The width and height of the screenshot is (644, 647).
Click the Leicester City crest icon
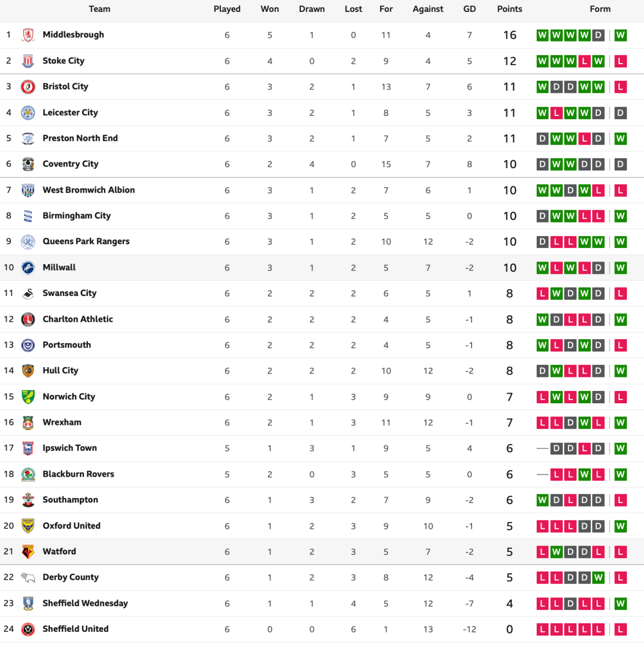point(28,113)
